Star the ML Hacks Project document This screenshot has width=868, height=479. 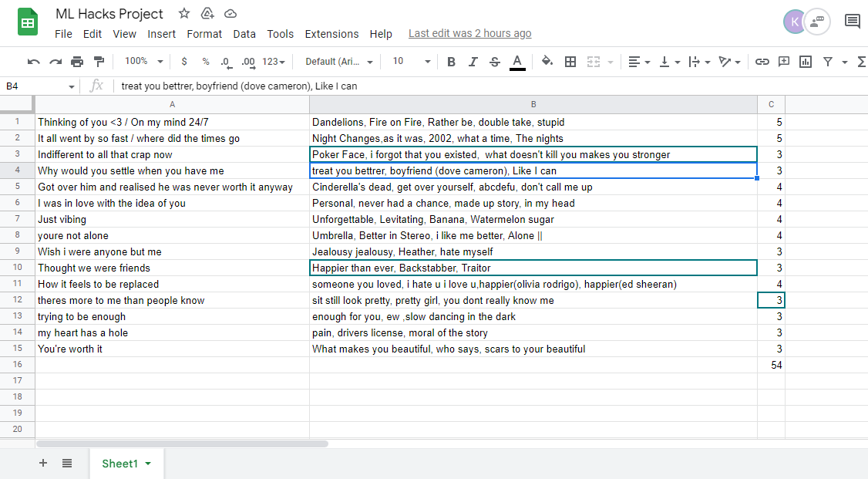184,13
